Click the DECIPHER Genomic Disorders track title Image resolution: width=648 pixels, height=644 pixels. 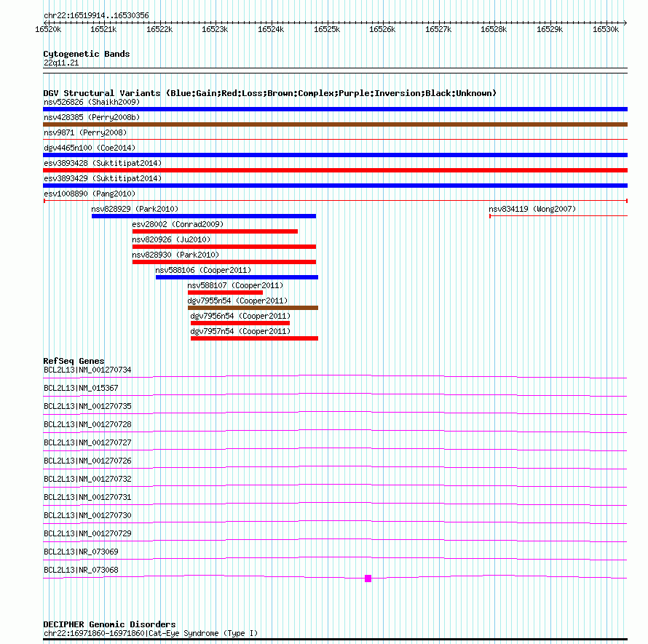[x=109, y=624]
